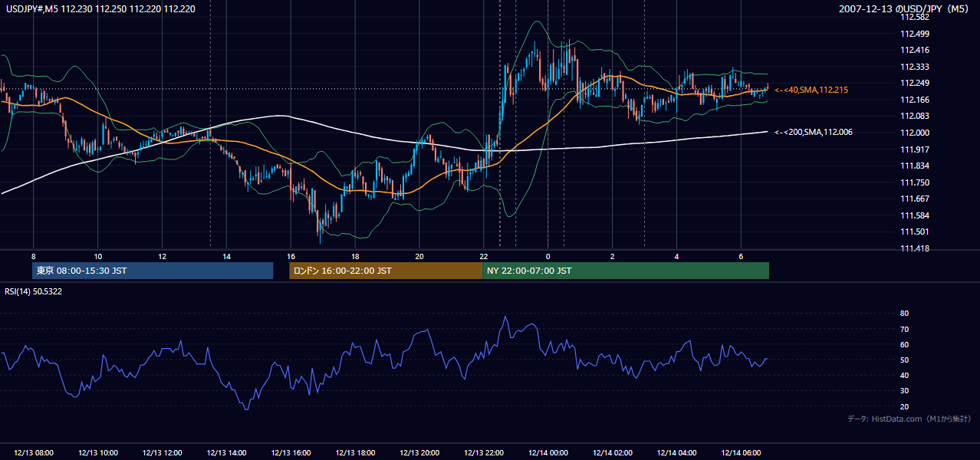This screenshot has width=980, height=460.
Task: Click the HistData.com data source credit
Action: [x=909, y=419]
